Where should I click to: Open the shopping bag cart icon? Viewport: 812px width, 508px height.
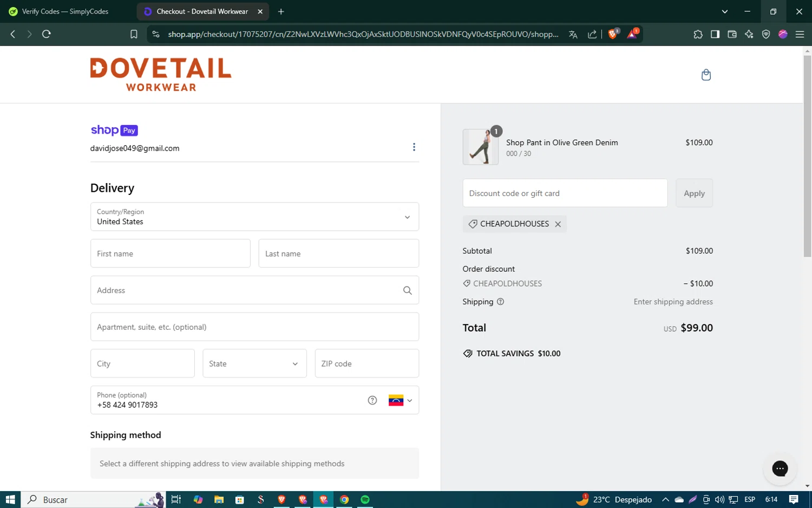point(706,75)
